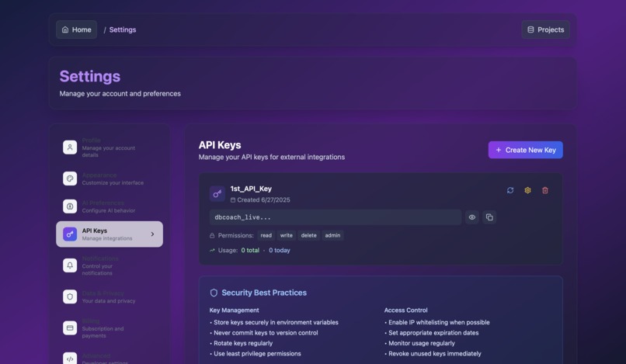Click the 1st_API_Key name
Image resolution: width=626 pixels, height=364 pixels.
[x=251, y=189]
